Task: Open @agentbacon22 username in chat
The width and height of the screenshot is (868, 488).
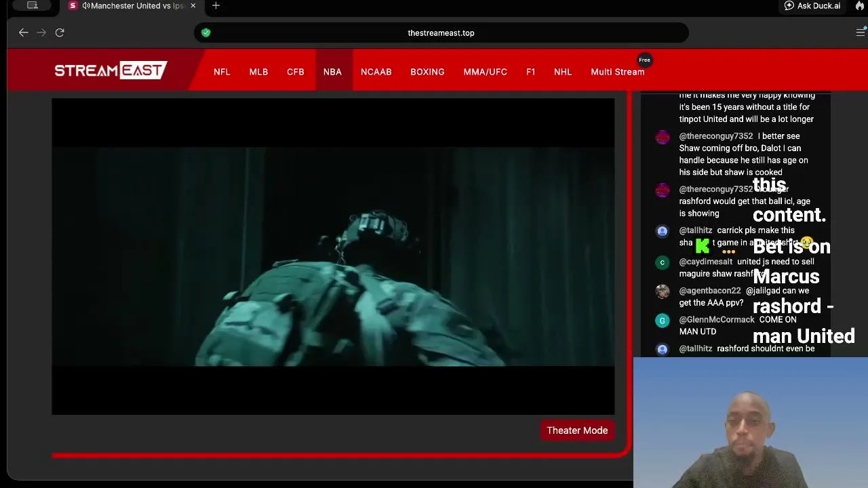Action: click(710, 291)
